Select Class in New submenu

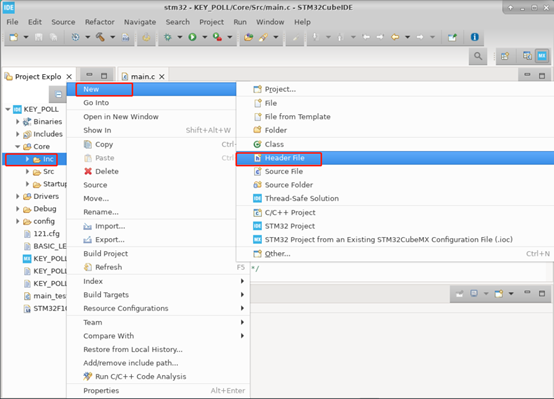pyautogui.click(x=395, y=144)
